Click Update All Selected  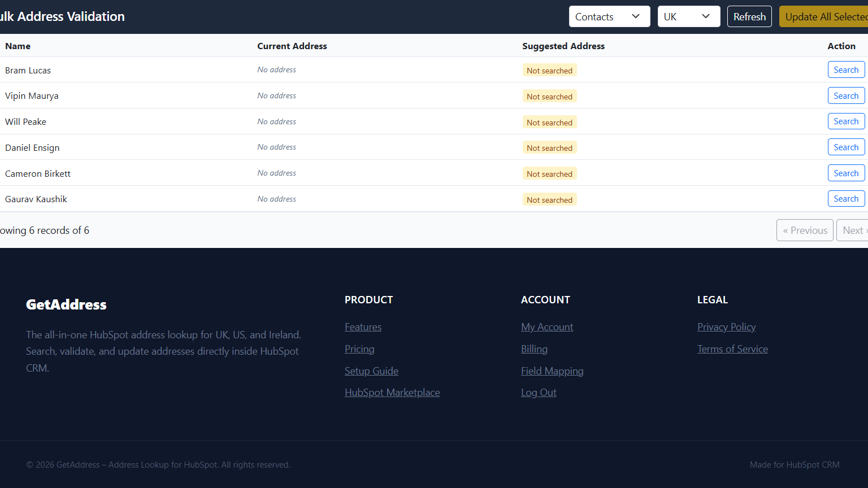825,16
